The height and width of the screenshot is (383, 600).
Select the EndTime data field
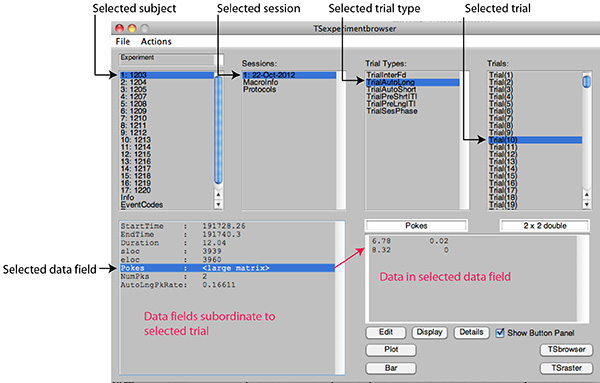[x=227, y=235]
